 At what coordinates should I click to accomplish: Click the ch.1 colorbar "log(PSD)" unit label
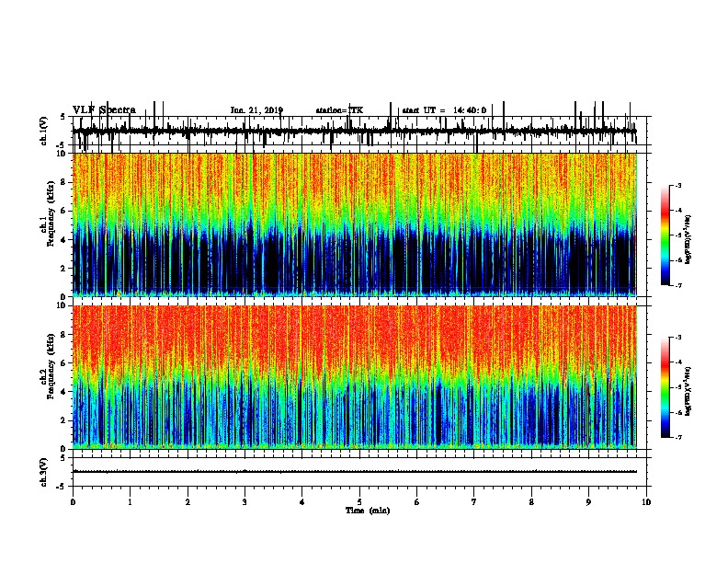pyautogui.click(x=688, y=240)
